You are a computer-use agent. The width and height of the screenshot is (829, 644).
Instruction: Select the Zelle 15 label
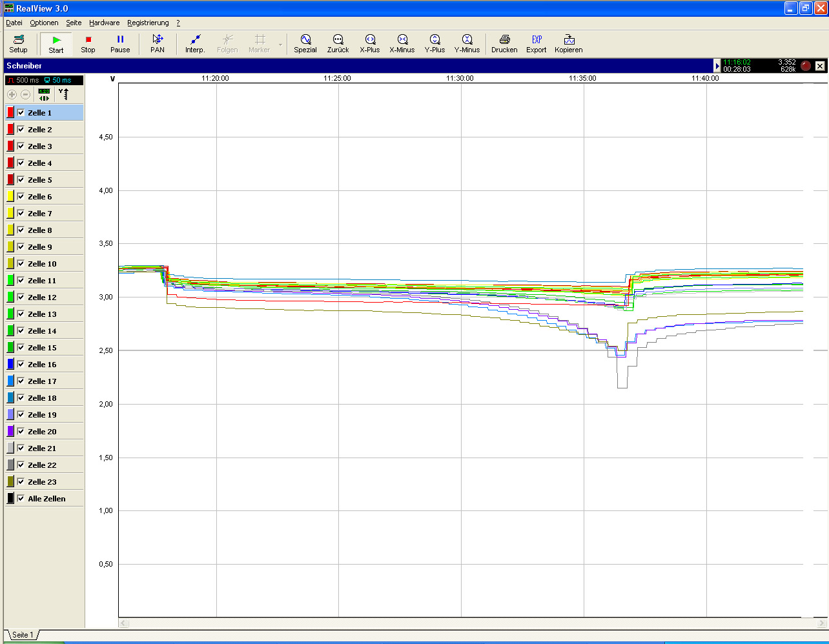pyautogui.click(x=42, y=348)
